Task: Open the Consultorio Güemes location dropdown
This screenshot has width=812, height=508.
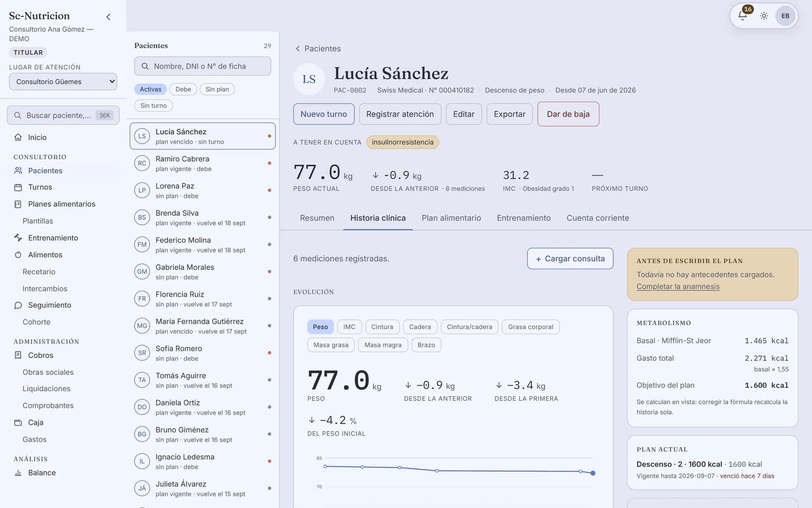Action: [x=63, y=82]
